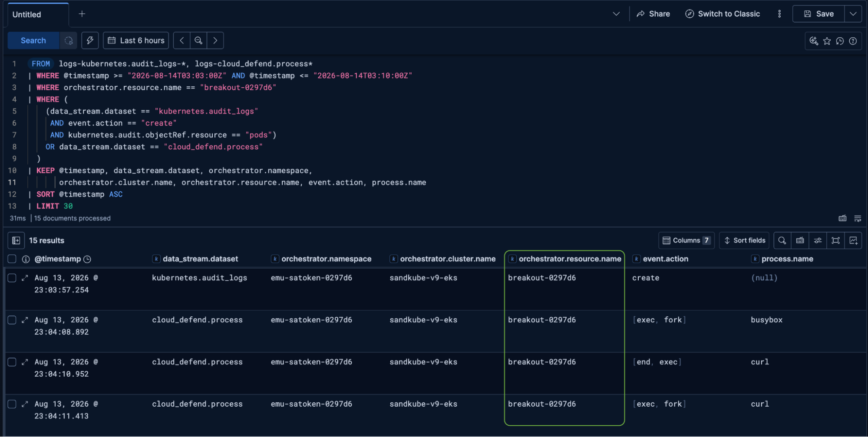
Task: Open the Sort fields menu
Action: (x=744, y=240)
